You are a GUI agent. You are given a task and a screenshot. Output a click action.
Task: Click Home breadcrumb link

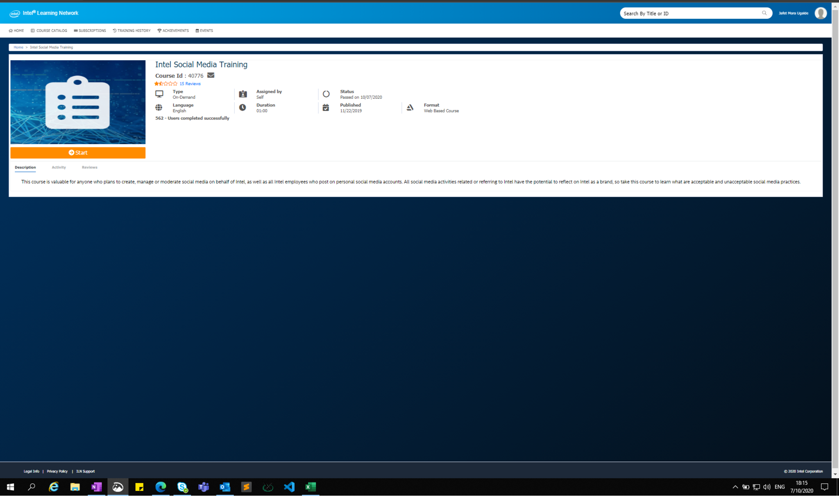click(x=18, y=47)
